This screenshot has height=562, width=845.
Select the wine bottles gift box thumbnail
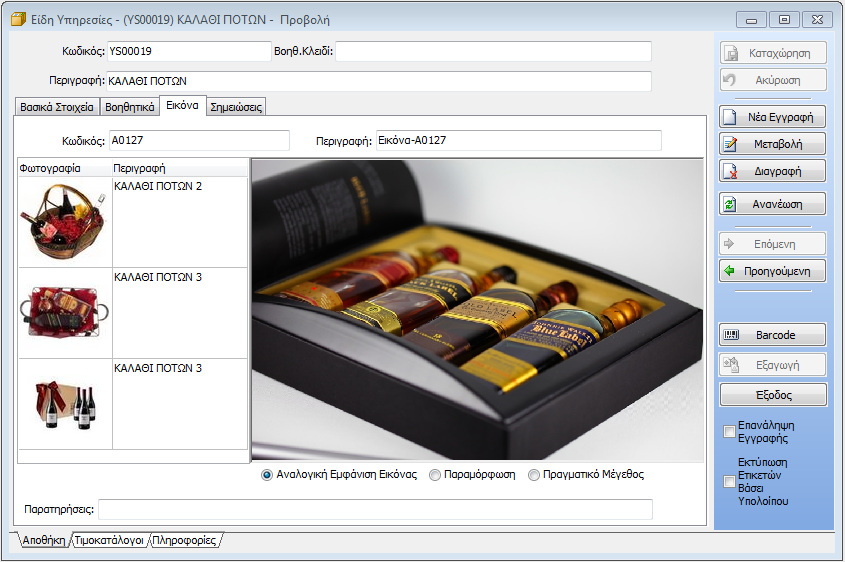(x=65, y=404)
